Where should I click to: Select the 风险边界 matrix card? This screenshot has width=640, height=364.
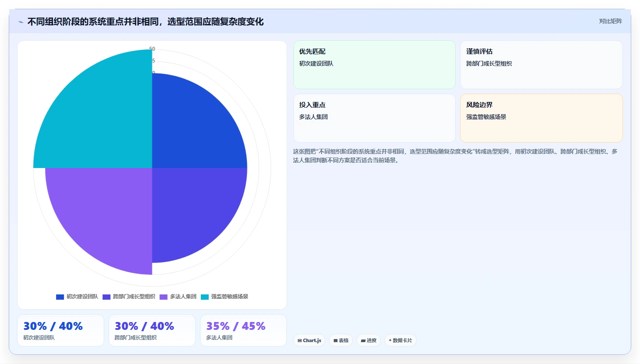click(x=541, y=118)
